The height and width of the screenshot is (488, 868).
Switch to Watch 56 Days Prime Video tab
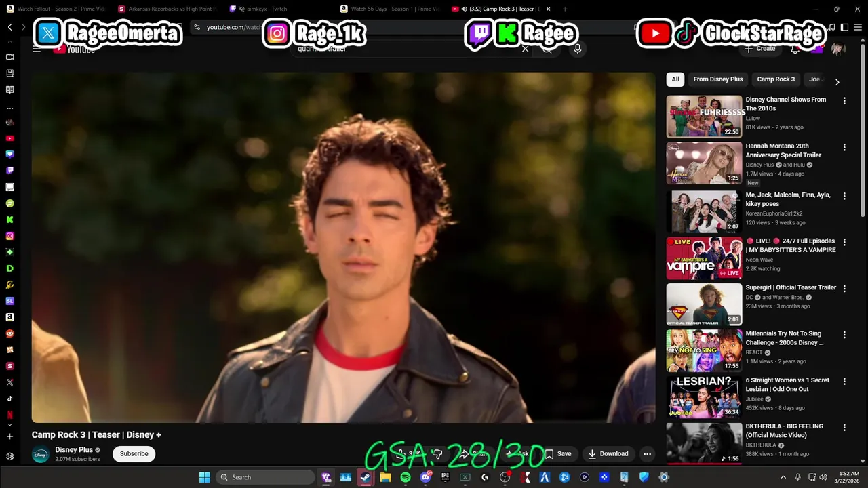(389, 9)
